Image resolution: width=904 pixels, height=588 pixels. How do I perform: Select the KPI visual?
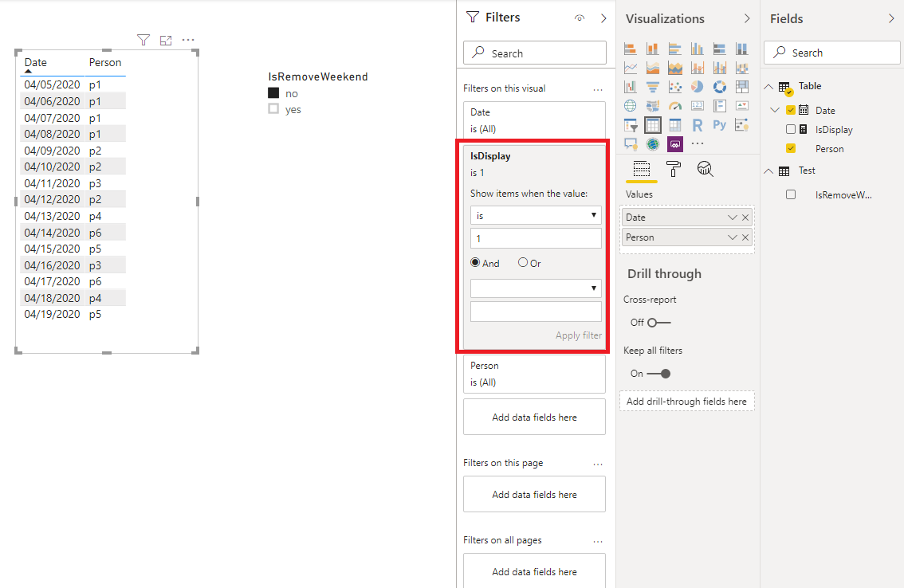(x=742, y=106)
